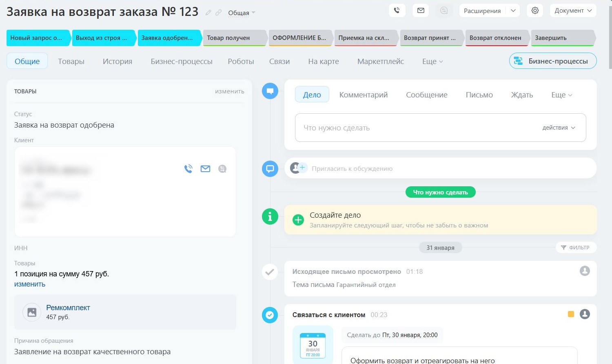The height and width of the screenshot is (364, 612).
Task: Expand Еще in activity type row
Action: click(x=562, y=95)
